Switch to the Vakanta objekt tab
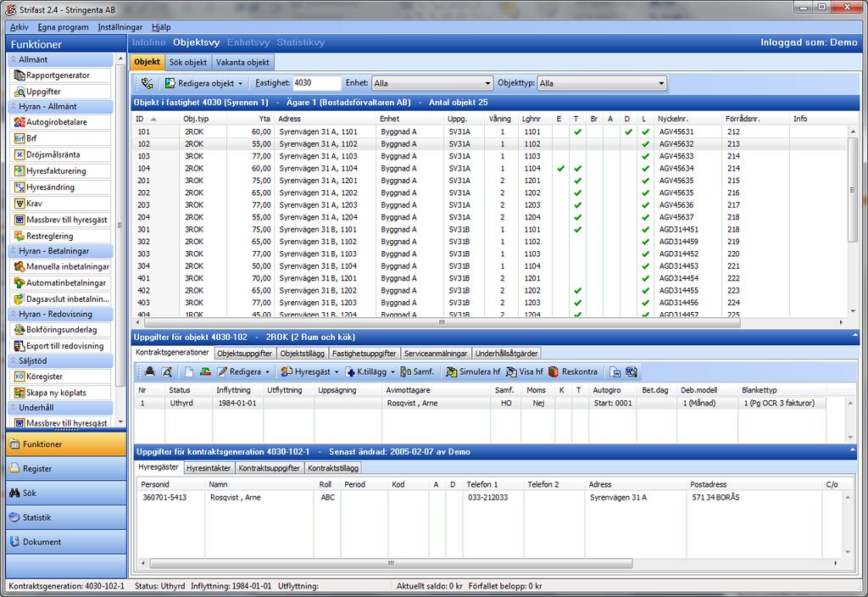The height and width of the screenshot is (597, 868). pyautogui.click(x=242, y=63)
